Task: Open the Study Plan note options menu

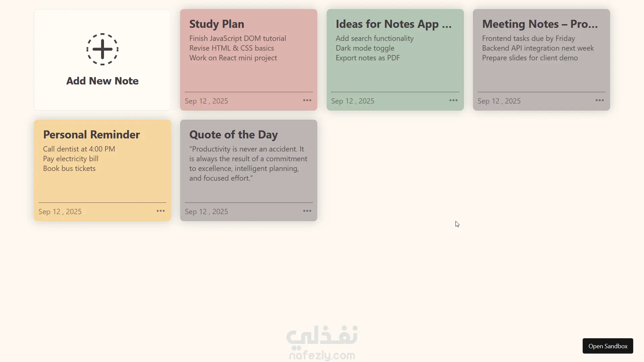Action: tap(307, 101)
